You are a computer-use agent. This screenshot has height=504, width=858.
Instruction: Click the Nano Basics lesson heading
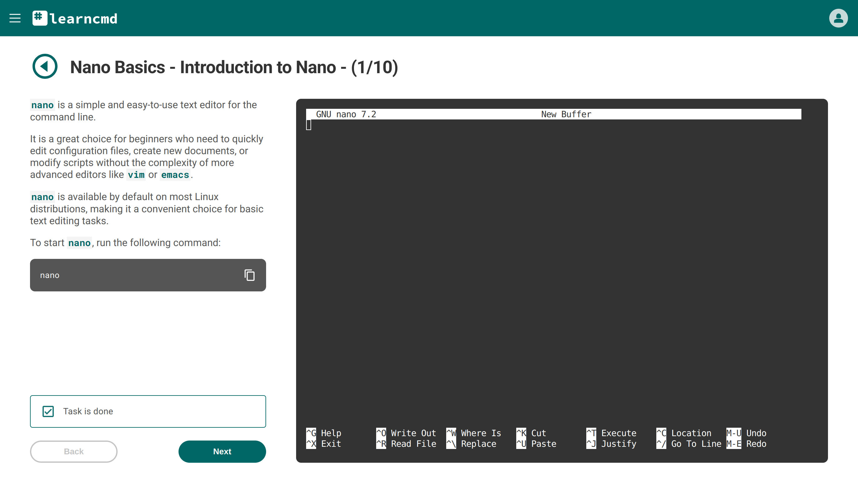pyautogui.click(x=234, y=67)
